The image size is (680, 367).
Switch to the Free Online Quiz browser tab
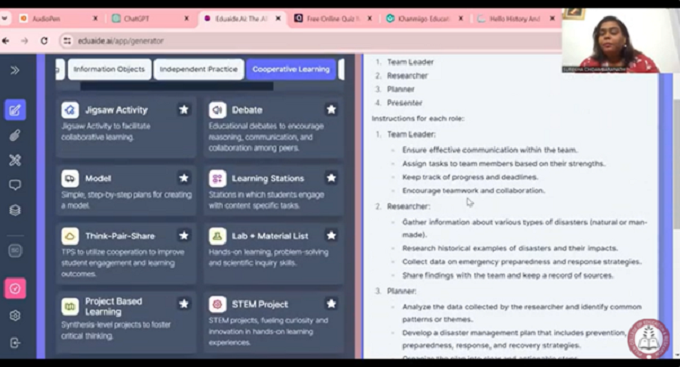tap(333, 19)
